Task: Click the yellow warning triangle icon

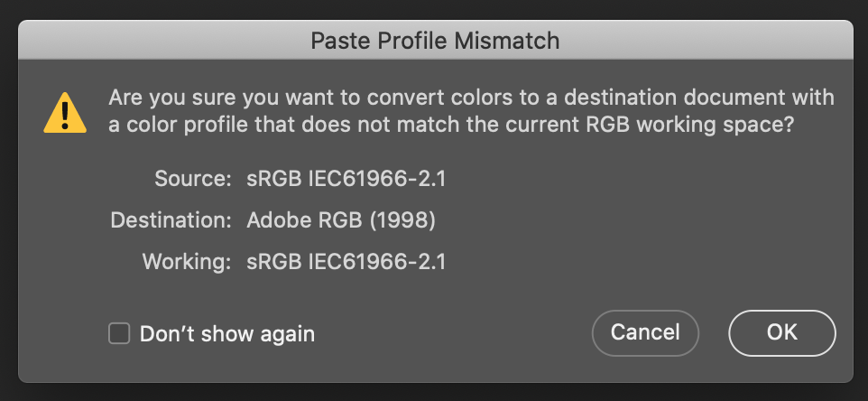Action: coord(65,116)
